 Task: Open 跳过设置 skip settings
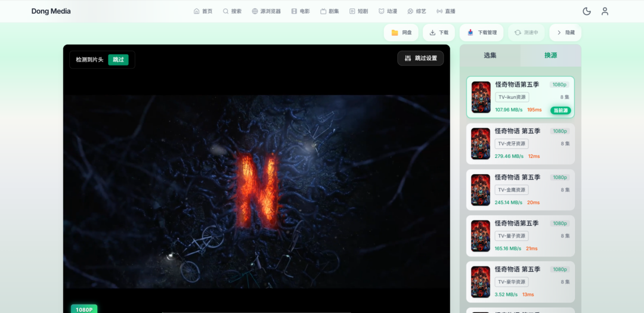[420, 58]
